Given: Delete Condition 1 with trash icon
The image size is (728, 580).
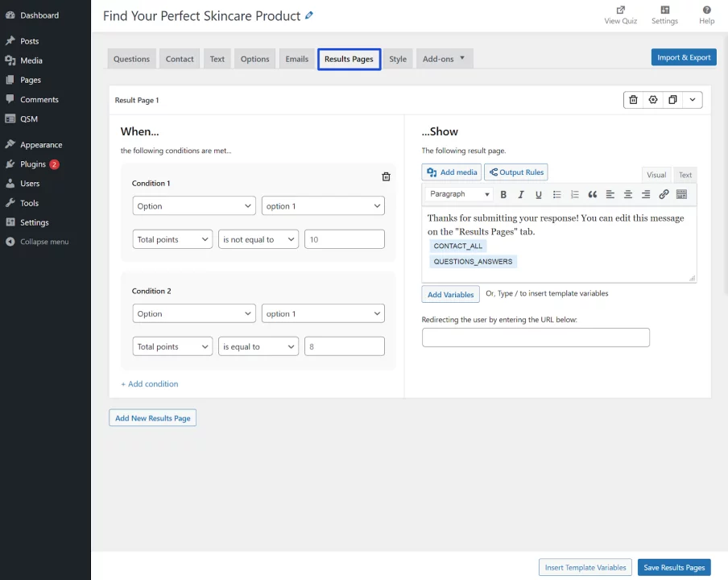Looking at the screenshot, I should pos(386,176).
